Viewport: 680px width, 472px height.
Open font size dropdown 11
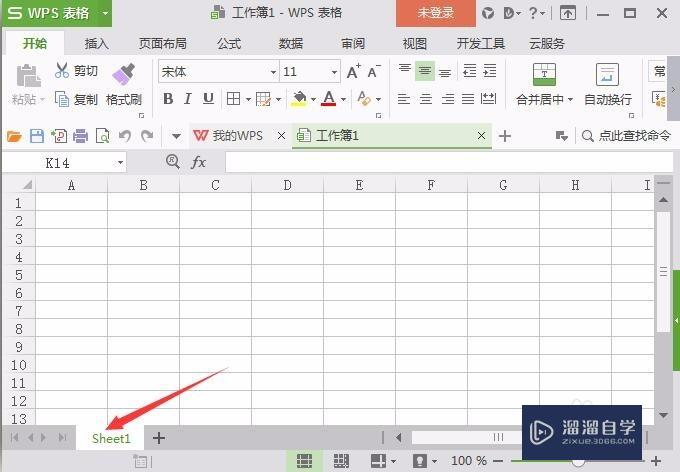334,72
